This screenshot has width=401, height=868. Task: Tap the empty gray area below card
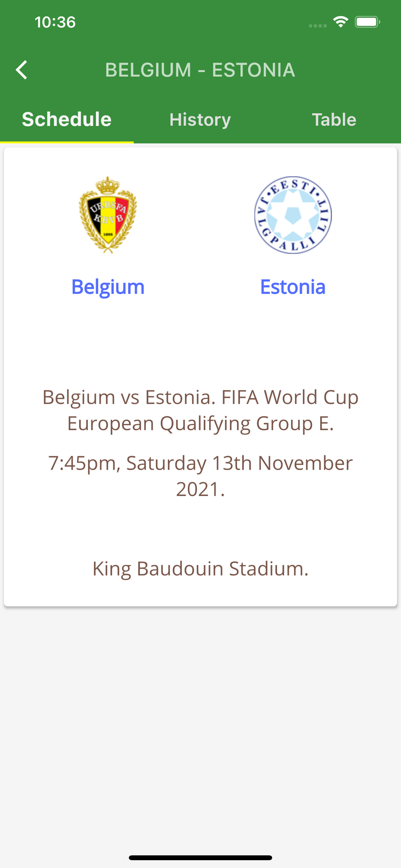[x=200, y=729]
